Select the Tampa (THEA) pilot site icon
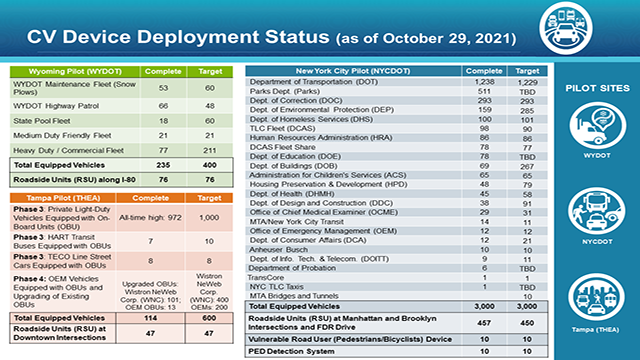640x360 pixels. tap(596, 297)
